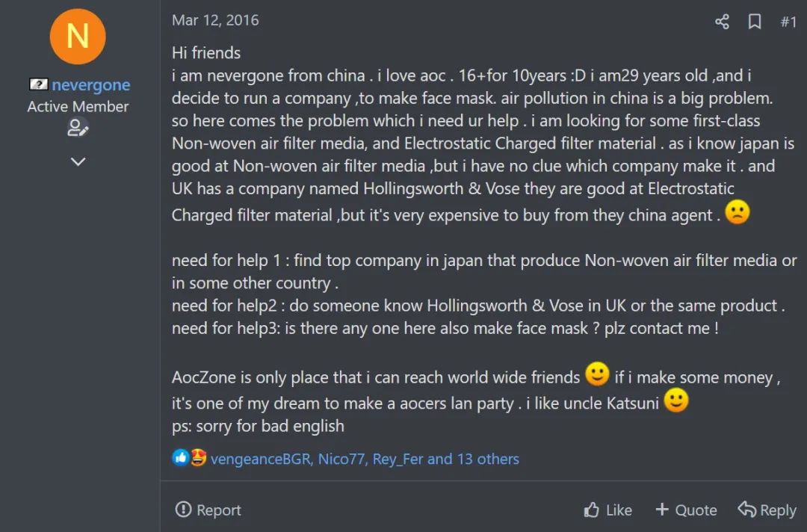Toggle the bookmark icon on post #1
Image resolution: width=807 pixels, height=532 pixels.
pos(755,22)
